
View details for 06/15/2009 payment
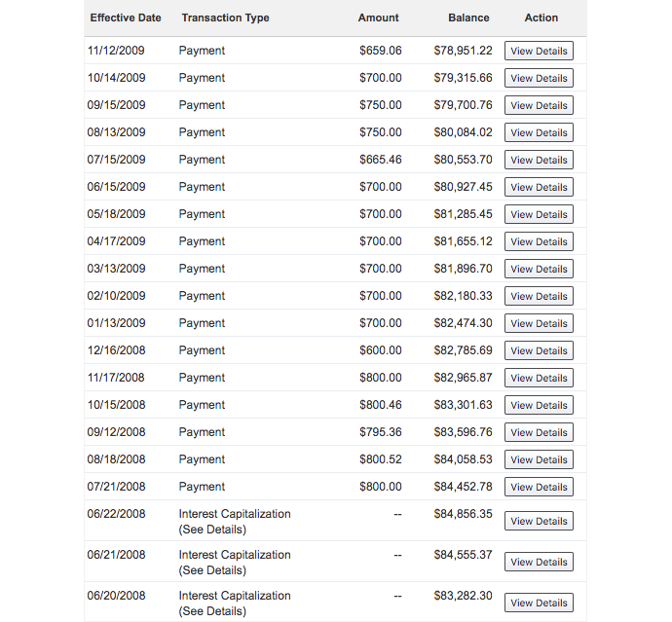539,187
